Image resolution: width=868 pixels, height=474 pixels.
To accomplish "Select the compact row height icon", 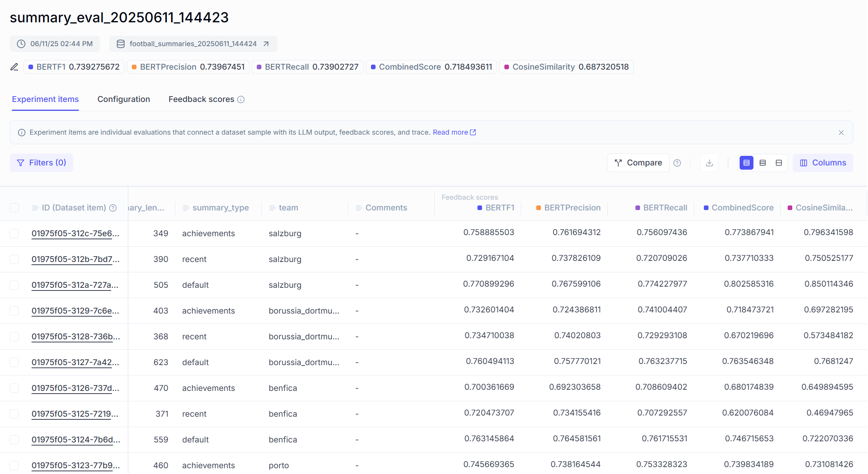I will point(747,163).
